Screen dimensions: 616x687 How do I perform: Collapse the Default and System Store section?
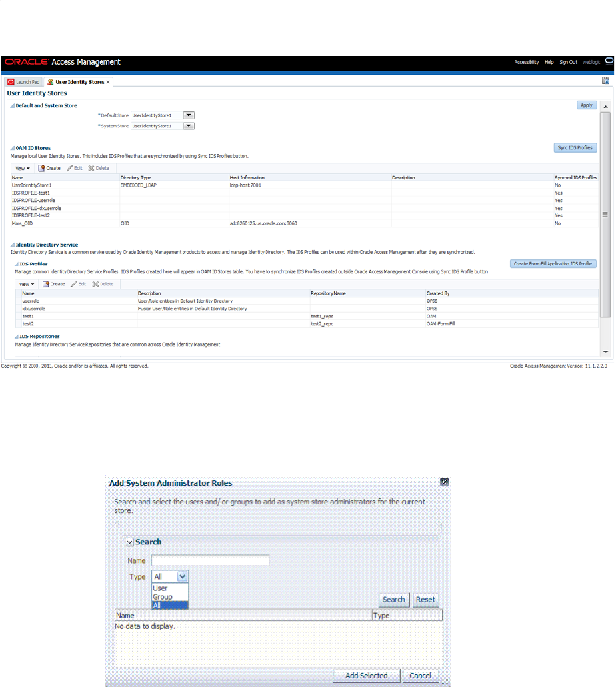click(x=13, y=105)
